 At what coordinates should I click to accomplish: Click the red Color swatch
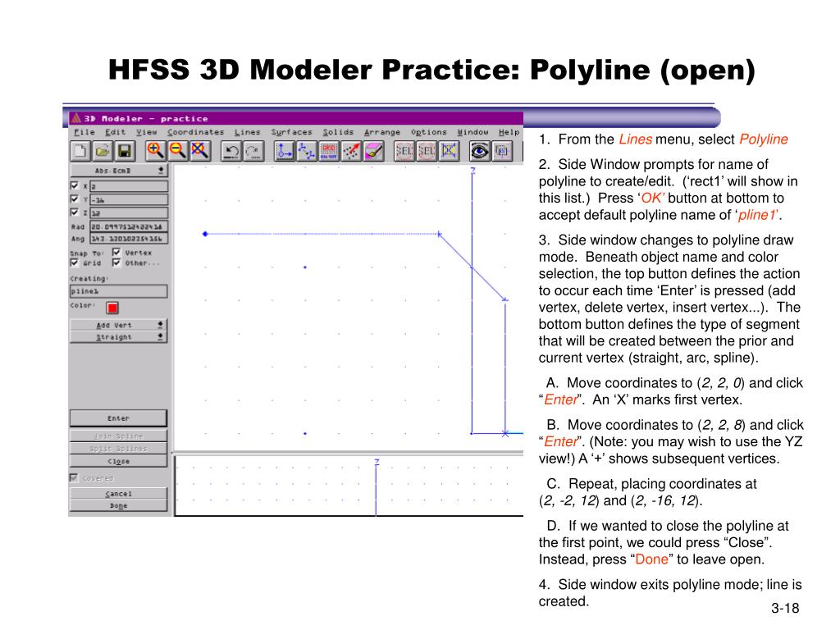pos(112,308)
